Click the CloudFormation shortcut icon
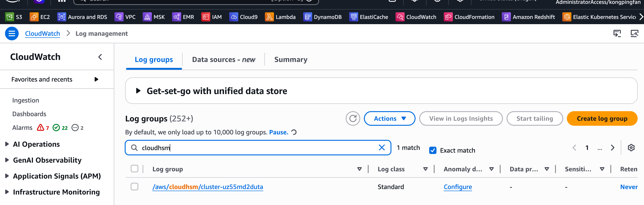Viewport: 644px width, 205px height. click(x=448, y=17)
